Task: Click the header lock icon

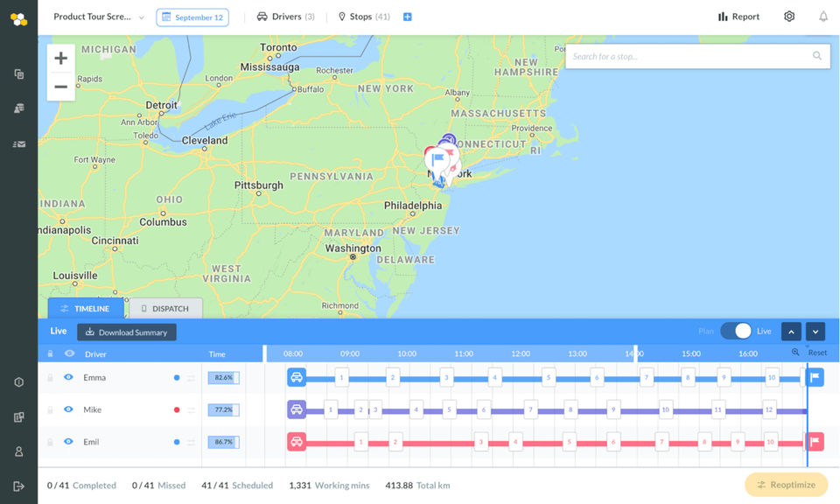Action: pos(51,353)
